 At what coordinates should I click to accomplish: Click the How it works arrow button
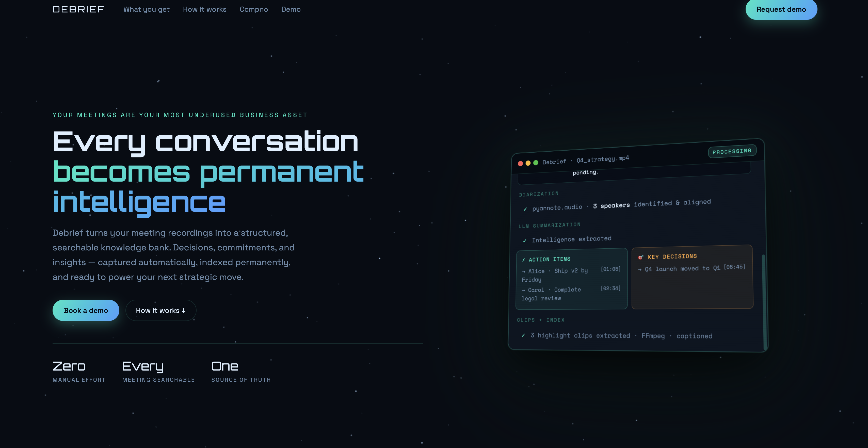[x=161, y=310]
